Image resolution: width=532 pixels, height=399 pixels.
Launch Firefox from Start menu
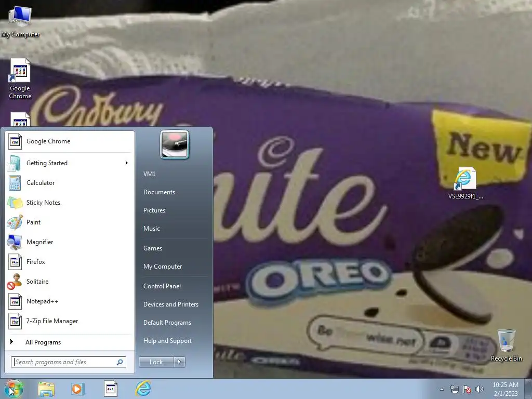[x=70, y=262]
